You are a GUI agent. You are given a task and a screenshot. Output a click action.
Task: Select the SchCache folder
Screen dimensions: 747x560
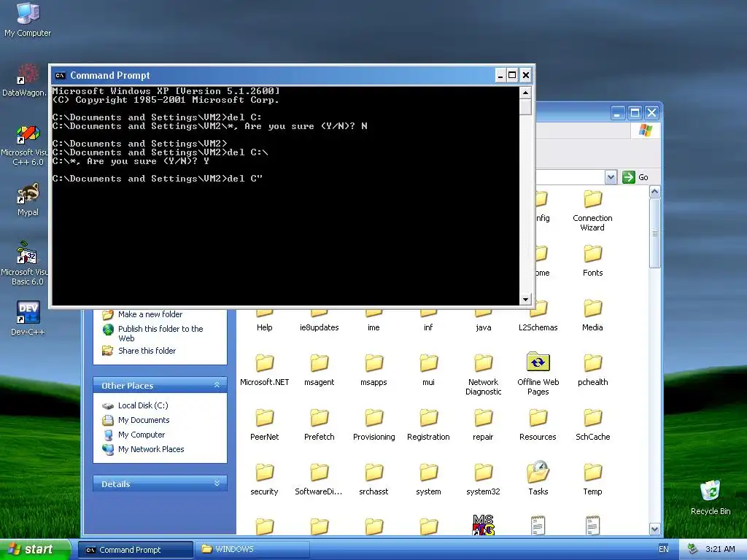click(x=592, y=425)
